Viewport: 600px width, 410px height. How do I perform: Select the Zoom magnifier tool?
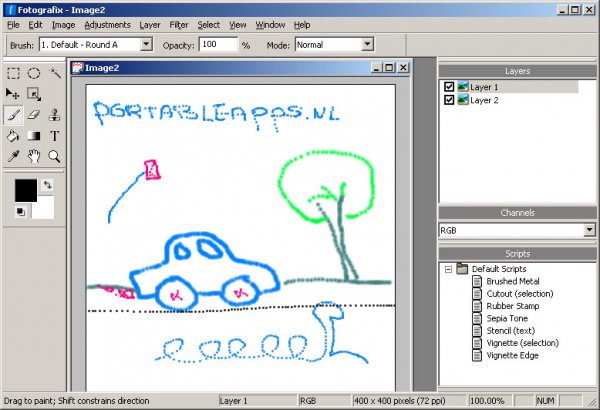coord(55,156)
